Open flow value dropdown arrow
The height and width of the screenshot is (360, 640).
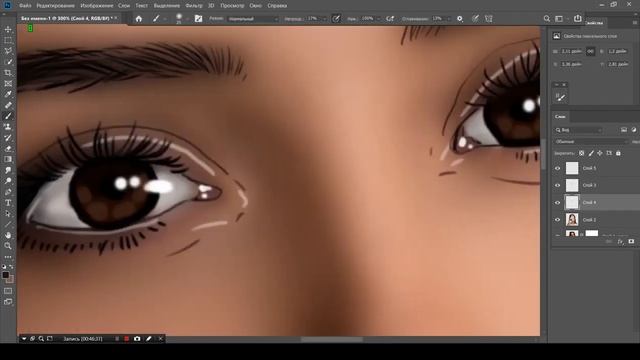click(379, 19)
